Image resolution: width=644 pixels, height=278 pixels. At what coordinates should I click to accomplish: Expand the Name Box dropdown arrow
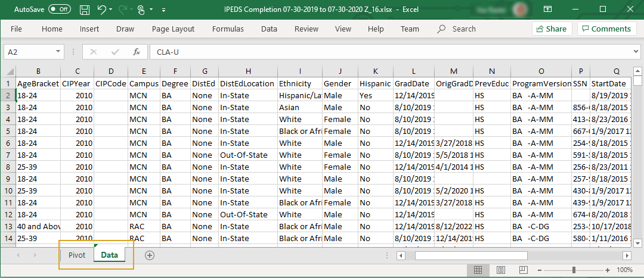pos(58,52)
